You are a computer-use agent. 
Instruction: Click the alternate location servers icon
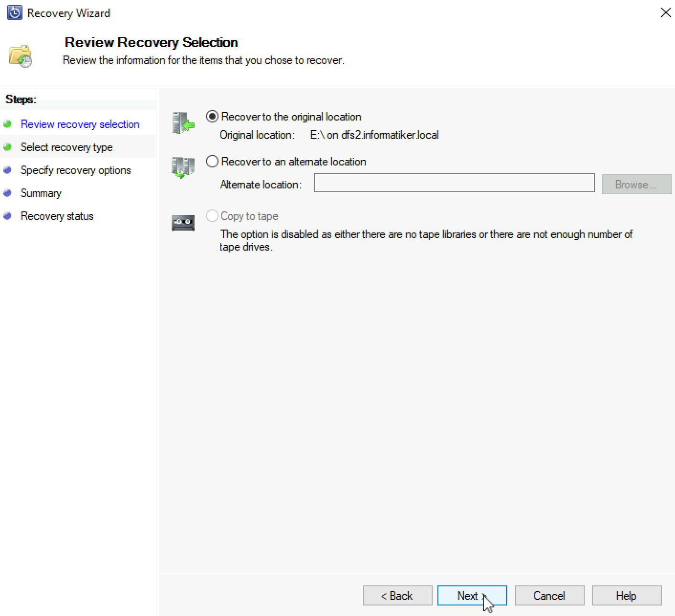[183, 167]
